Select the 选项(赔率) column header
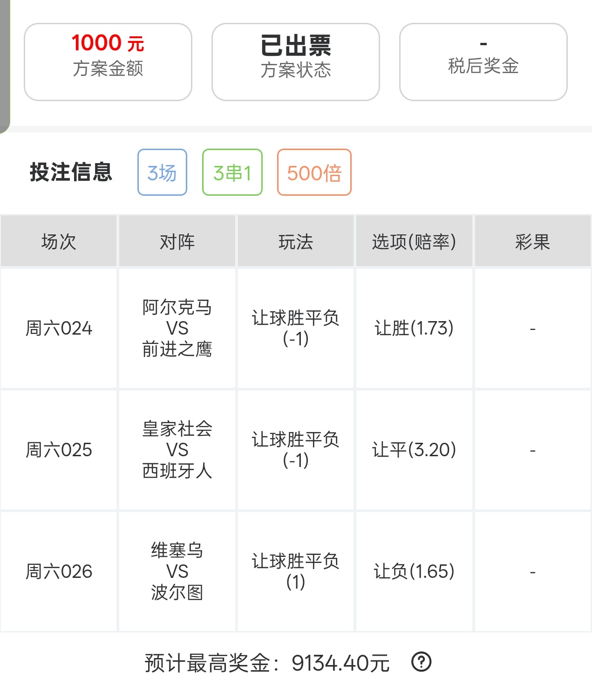 point(414,241)
